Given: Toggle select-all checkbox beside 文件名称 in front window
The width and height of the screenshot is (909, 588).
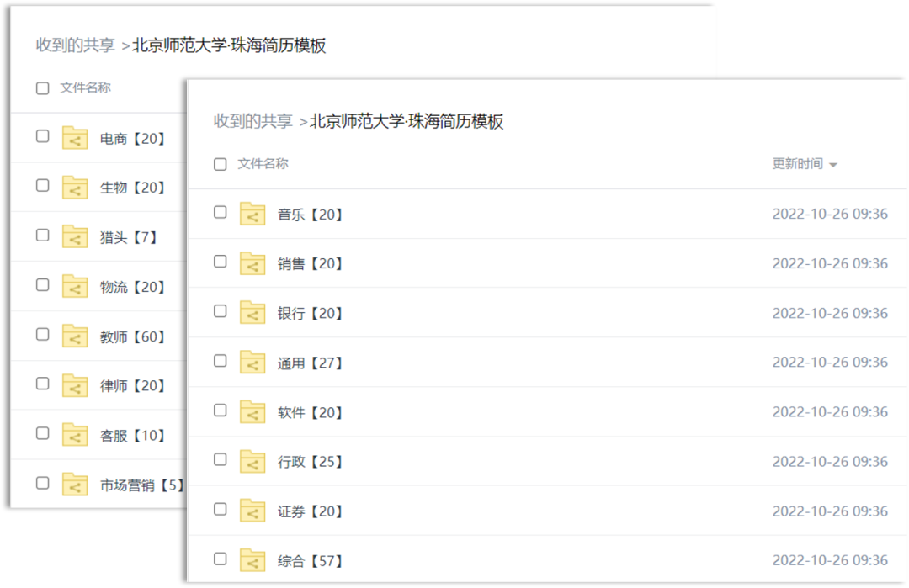Looking at the screenshot, I should [x=221, y=165].
